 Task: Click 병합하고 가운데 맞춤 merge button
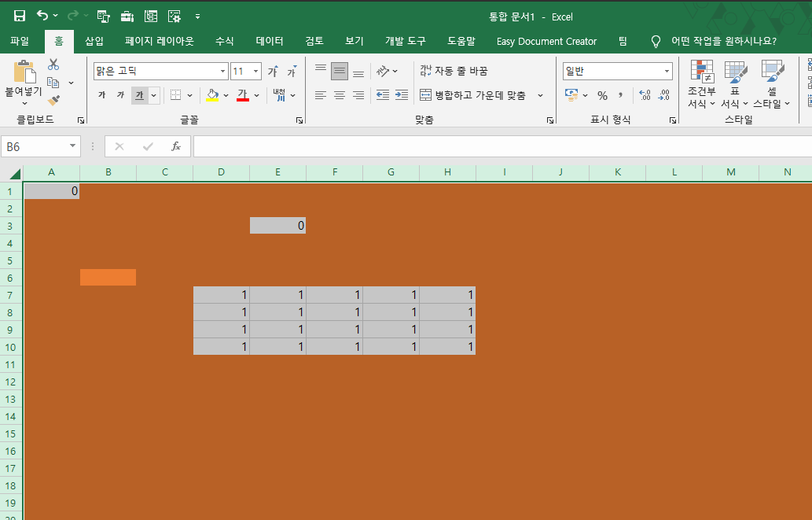click(x=472, y=95)
